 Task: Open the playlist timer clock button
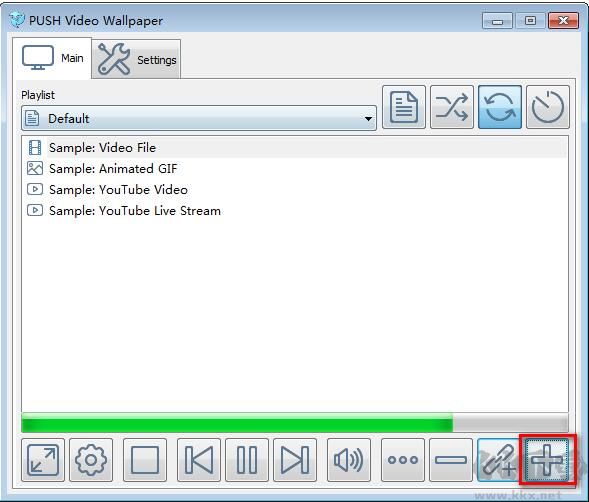[548, 107]
